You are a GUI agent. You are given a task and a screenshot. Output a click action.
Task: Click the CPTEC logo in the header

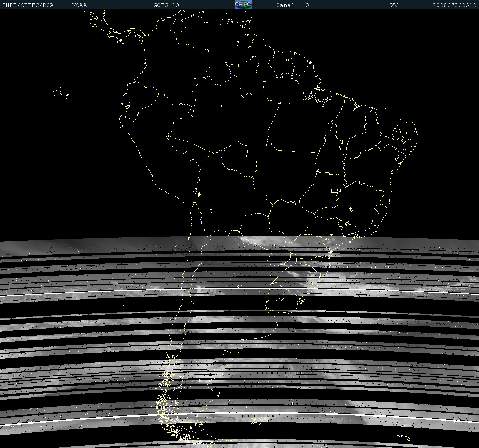click(x=243, y=5)
